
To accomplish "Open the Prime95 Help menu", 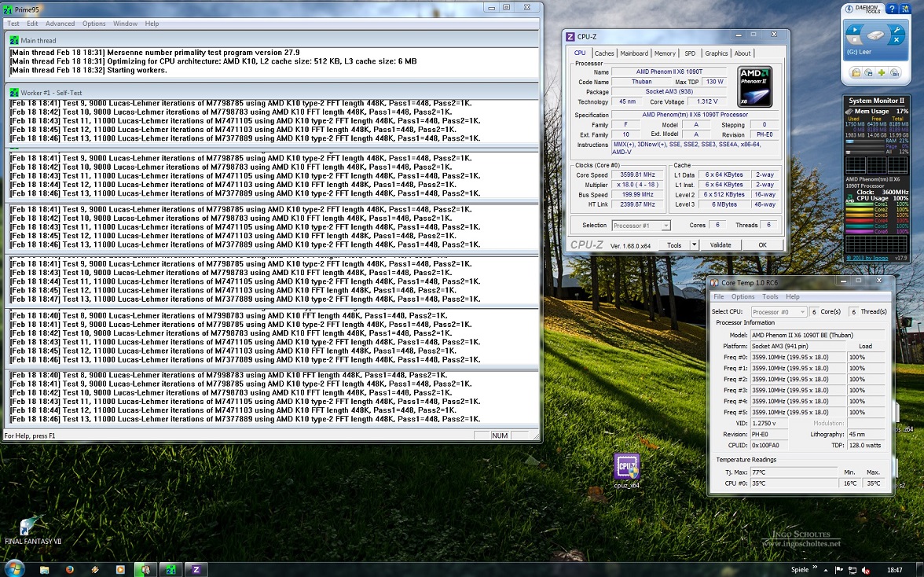I will [x=152, y=24].
